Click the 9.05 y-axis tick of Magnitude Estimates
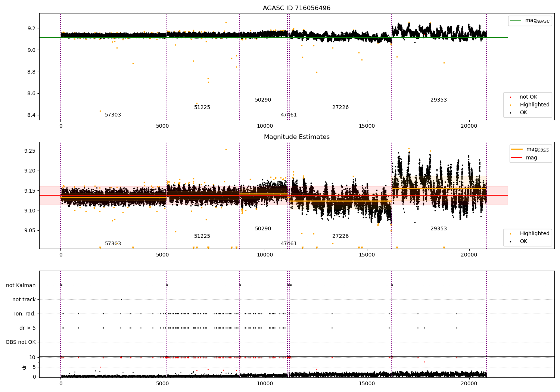Screen dimensions: 560x392 pyautogui.click(x=30, y=231)
